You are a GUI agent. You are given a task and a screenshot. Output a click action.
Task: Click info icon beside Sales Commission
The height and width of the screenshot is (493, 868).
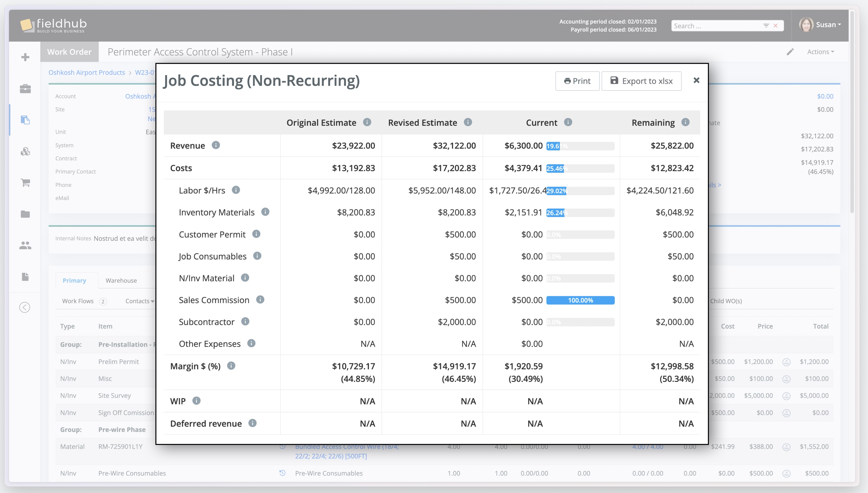coord(260,300)
